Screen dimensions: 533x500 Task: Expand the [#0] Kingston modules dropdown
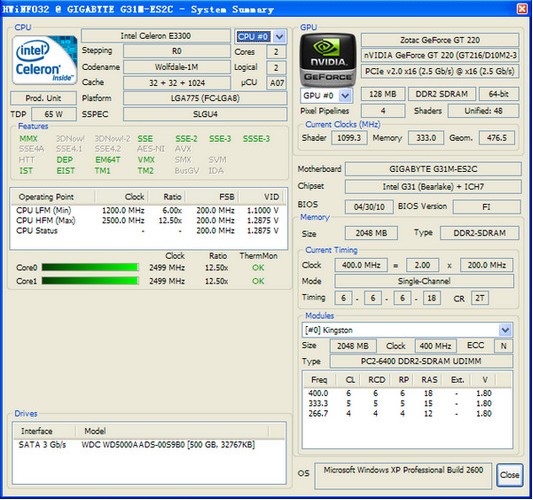click(x=505, y=330)
